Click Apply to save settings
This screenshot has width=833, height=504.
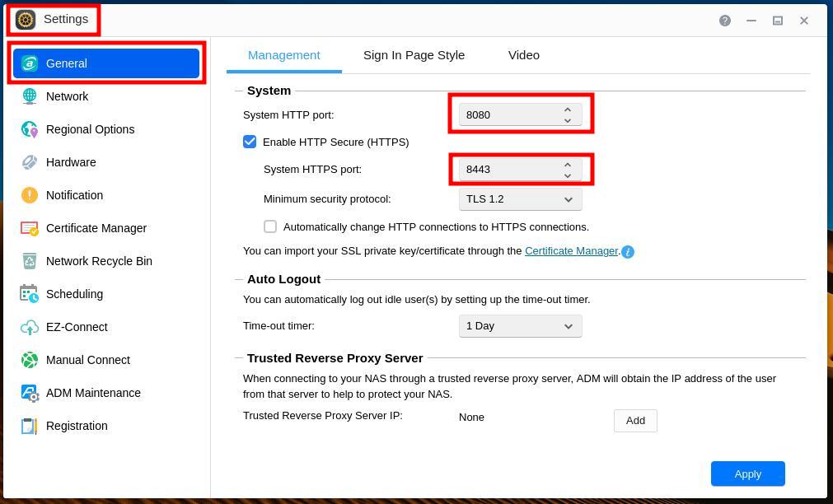(747, 474)
